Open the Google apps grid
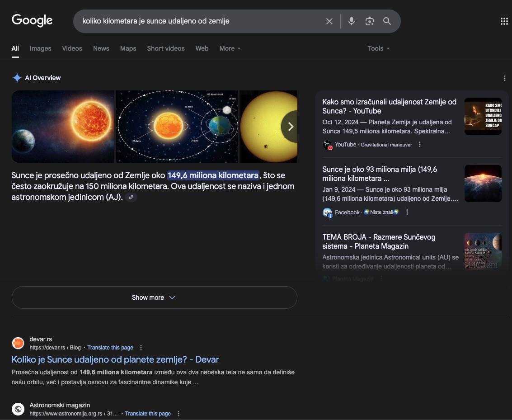 tap(504, 21)
